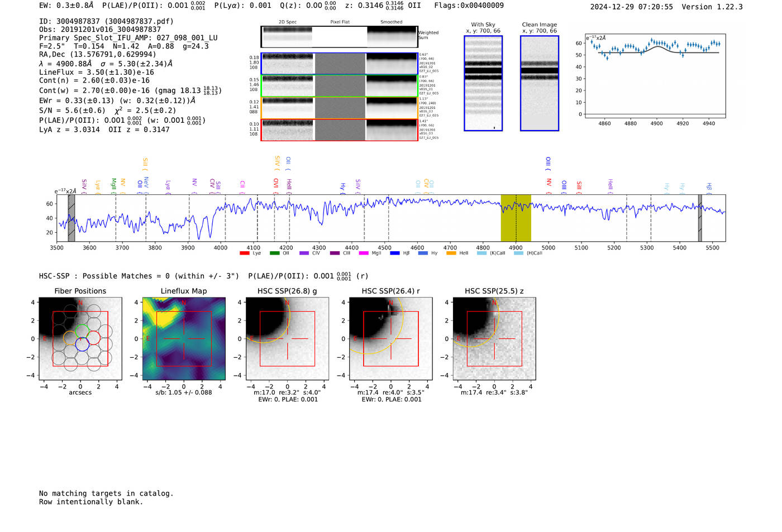The width and height of the screenshot is (782, 532).
Task: Select the CIII legend swatch
Action: click(335, 253)
